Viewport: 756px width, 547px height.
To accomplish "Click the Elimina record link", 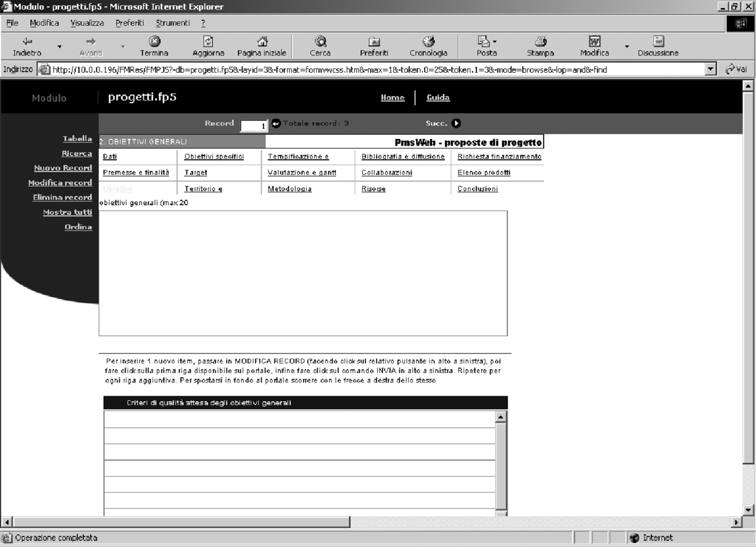I will pyautogui.click(x=62, y=197).
